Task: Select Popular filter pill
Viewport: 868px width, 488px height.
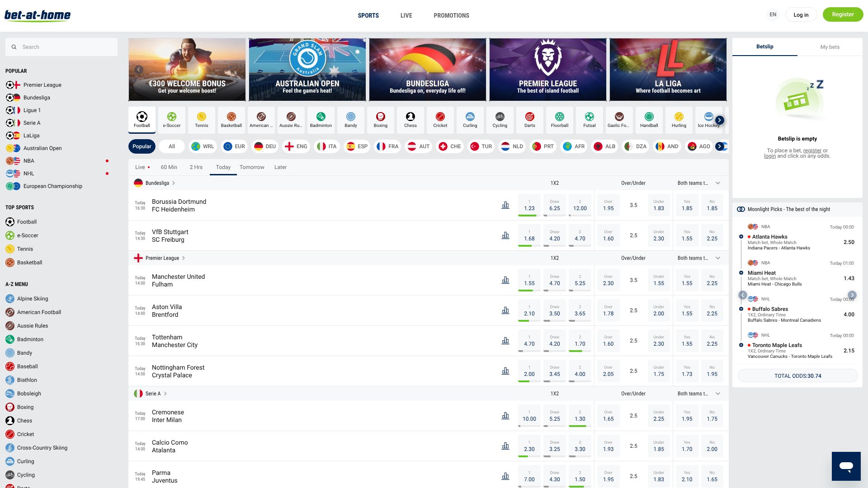Action: point(142,146)
